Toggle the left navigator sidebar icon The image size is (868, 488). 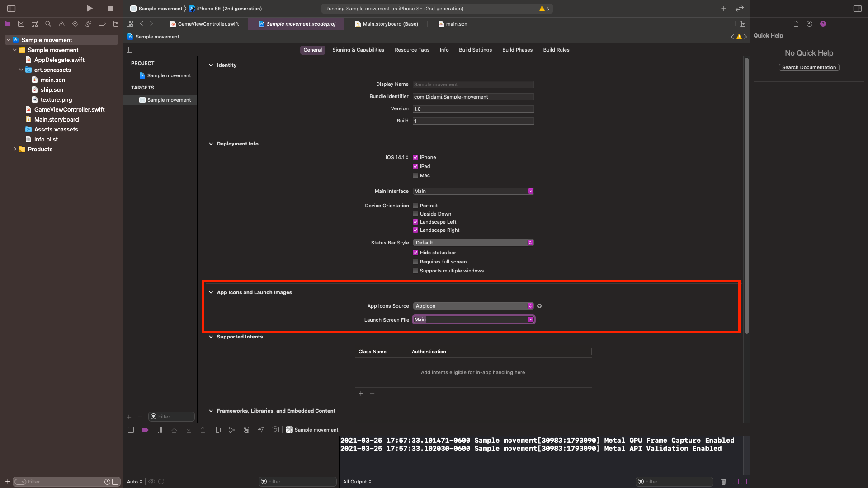pos(11,9)
